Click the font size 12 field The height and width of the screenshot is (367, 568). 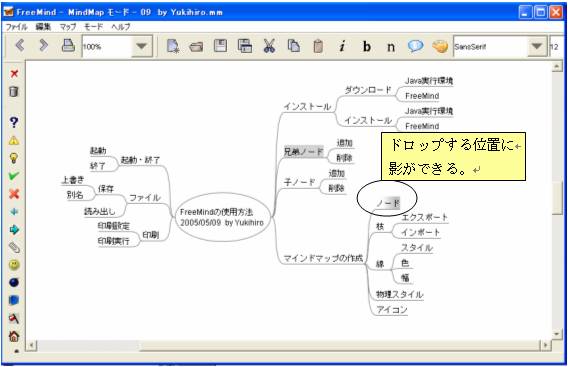pos(556,47)
